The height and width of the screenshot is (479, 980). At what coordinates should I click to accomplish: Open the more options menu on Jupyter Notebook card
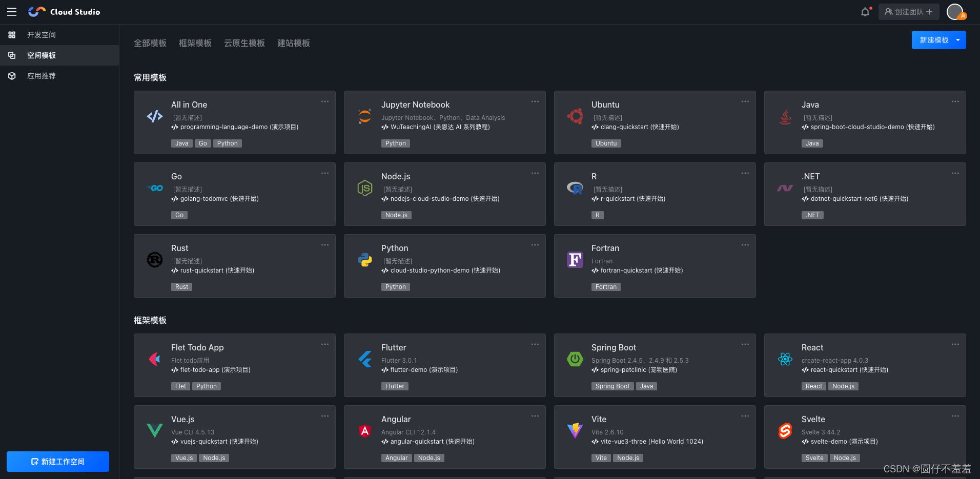(535, 101)
